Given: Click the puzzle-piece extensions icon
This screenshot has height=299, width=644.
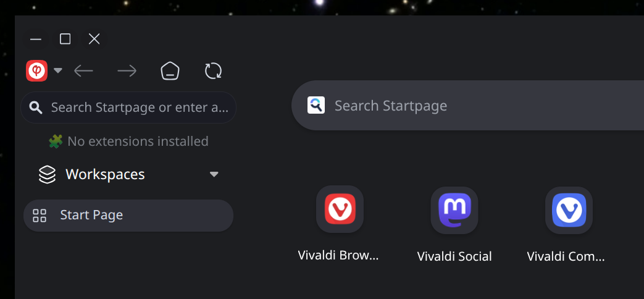Looking at the screenshot, I should (56, 141).
